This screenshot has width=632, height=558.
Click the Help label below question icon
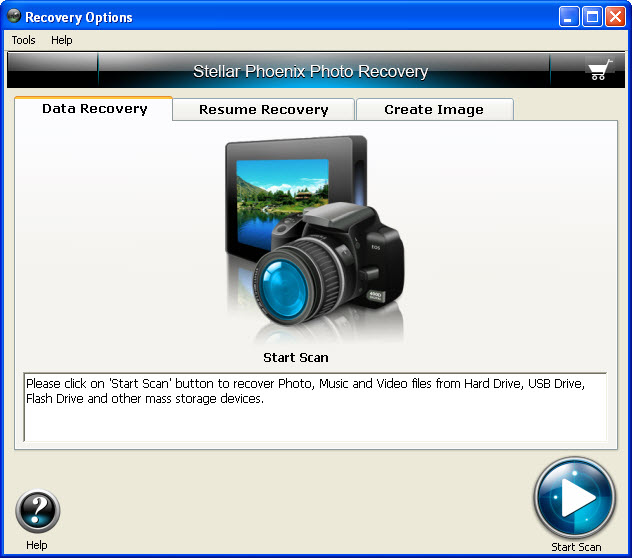[37, 545]
